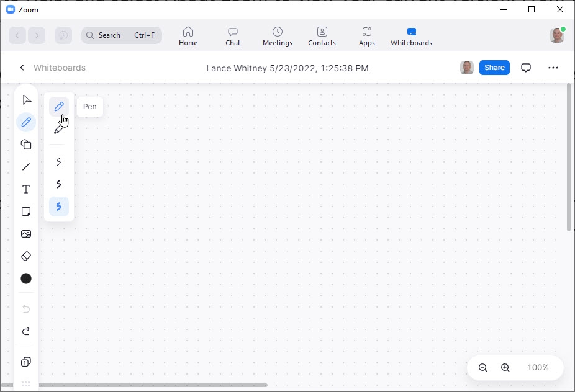Viewport: 575px width, 392px height.
Task: Click the blue Share button
Action: 494,68
